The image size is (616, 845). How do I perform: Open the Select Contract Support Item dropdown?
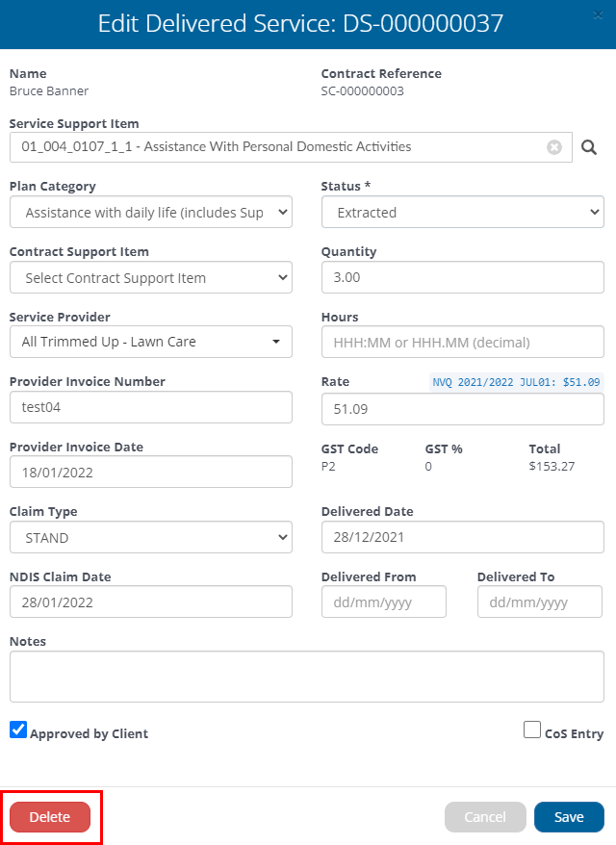(151, 277)
